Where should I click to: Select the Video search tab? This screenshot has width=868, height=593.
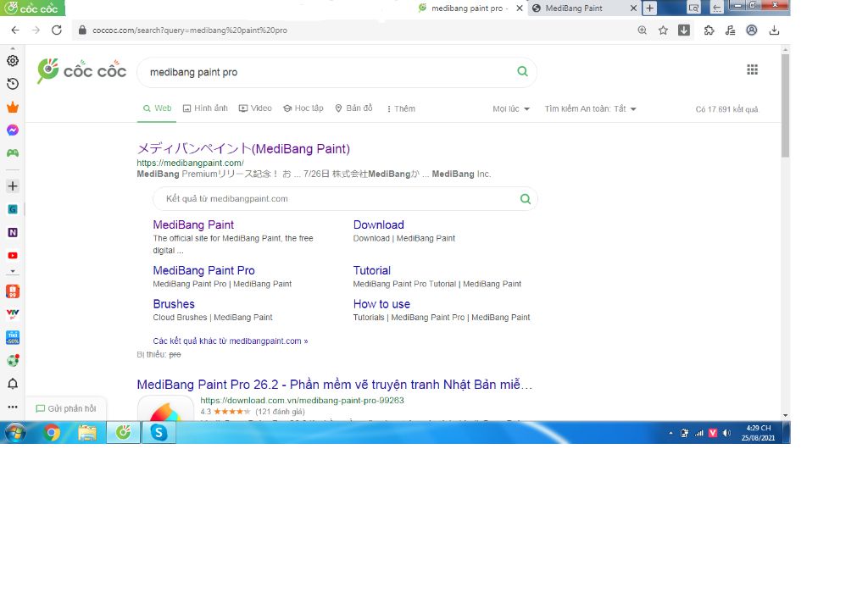coord(255,108)
